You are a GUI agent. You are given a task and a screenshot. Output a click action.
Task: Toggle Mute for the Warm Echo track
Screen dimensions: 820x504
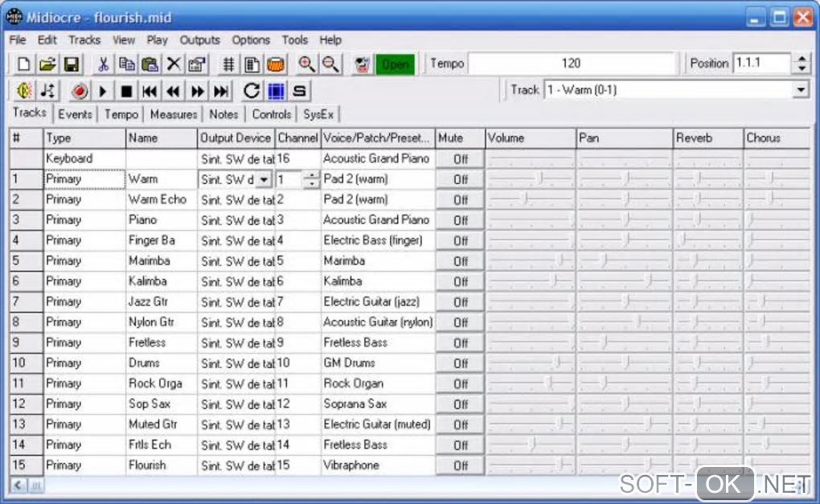[x=460, y=199]
